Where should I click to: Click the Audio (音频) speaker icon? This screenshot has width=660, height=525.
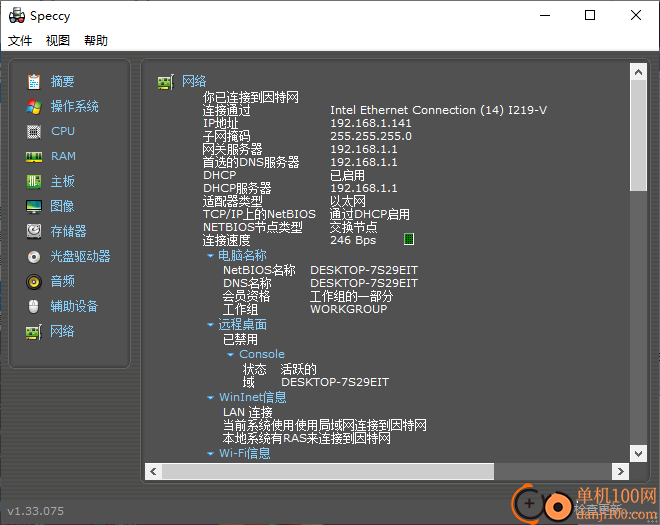(34, 281)
